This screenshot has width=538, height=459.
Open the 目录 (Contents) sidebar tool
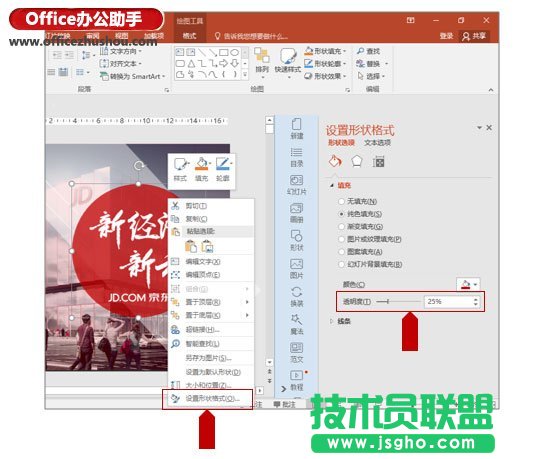pyautogui.click(x=297, y=157)
